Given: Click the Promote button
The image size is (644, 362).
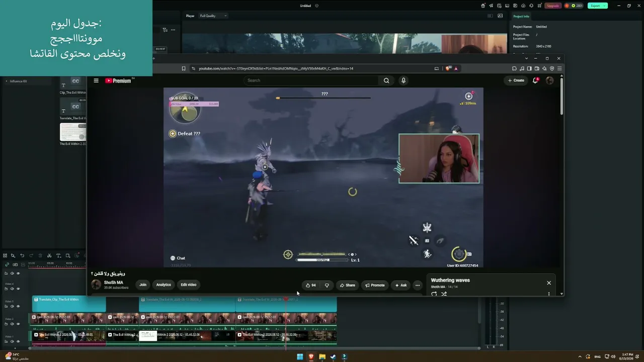Looking at the screenshot, I should click(x=375, y=285).
